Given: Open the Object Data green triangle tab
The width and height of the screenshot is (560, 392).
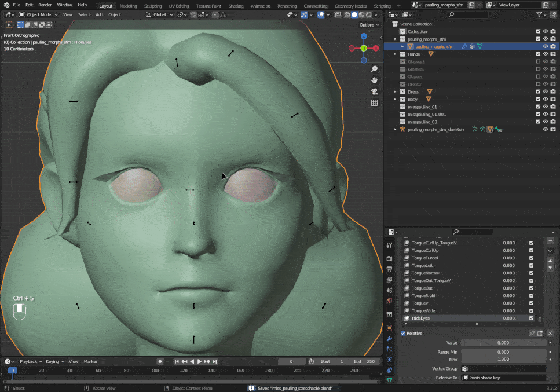Looking at the screenshot, I should 389,380.
